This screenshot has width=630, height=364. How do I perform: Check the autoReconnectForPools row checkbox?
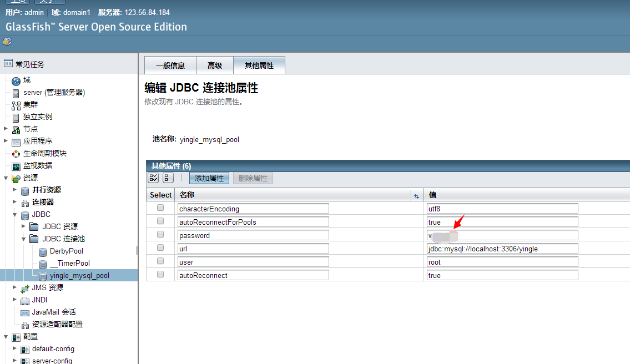pyautogui.click(x=160, y=221)
